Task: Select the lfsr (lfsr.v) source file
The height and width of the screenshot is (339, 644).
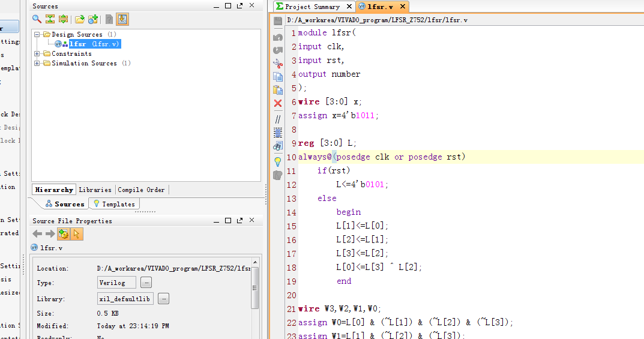Action: point(95,44)
